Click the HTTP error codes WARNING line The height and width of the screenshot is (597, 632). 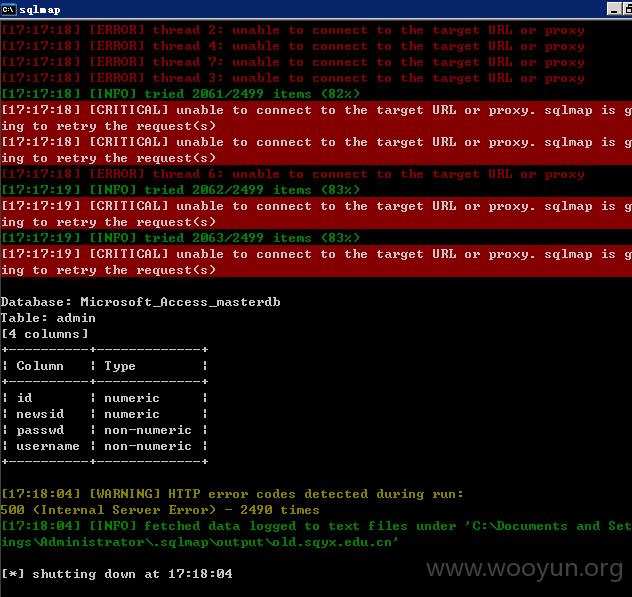pyautogui.click(x=232, y=494)
